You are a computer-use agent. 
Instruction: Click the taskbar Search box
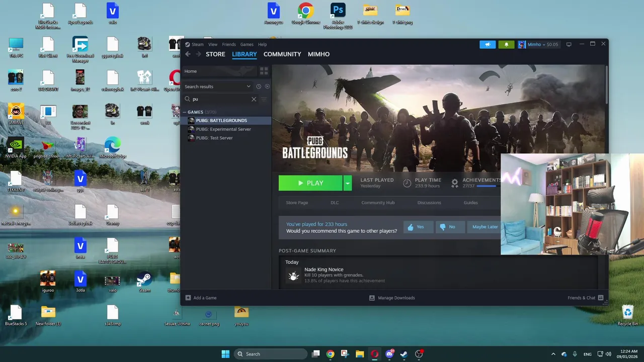coord(271,354)
